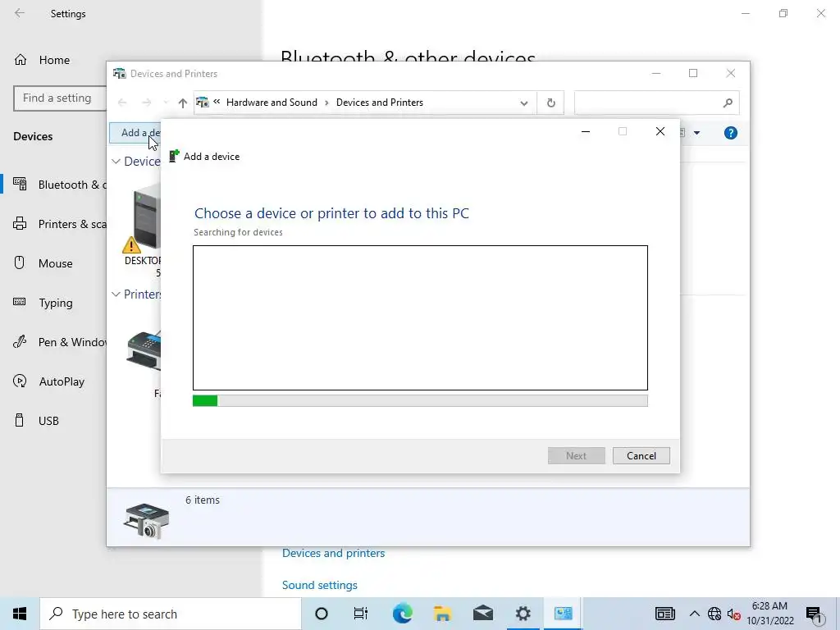The height and width of the screenshot is (630, 840).
Task: Minimize the Add a device dialog
Action: [586, 131]
